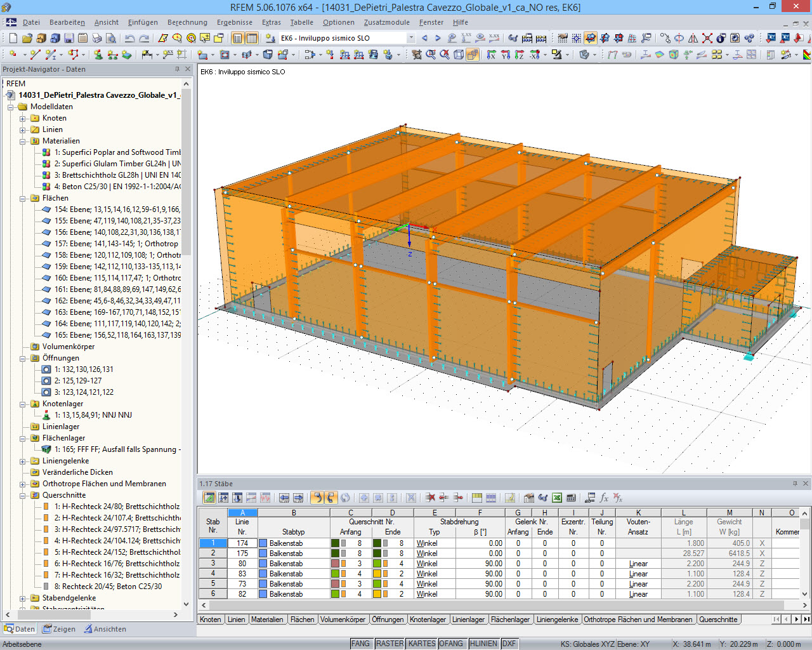Disable RASTER in the status bar
812x650 pixels.
click(390, 643)
